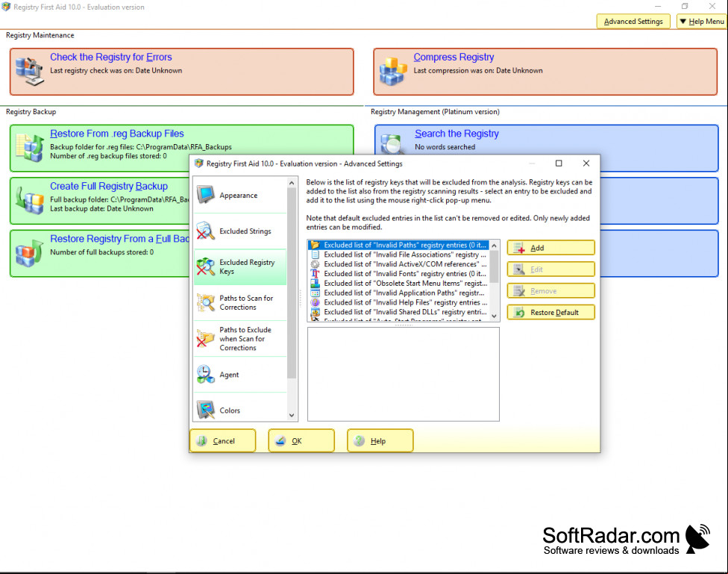Switch to the Colors settings category

pyautogui.click(x=240, y=410)
